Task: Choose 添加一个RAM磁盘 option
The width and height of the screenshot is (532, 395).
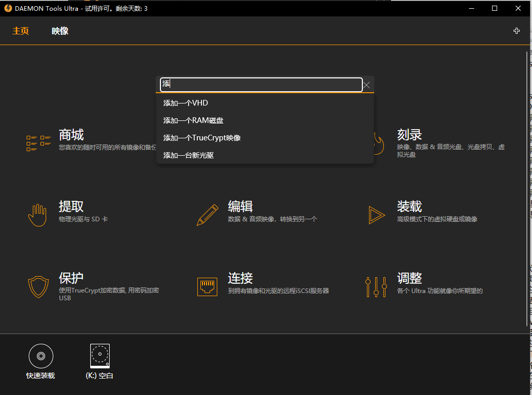Action: point(192,120)
